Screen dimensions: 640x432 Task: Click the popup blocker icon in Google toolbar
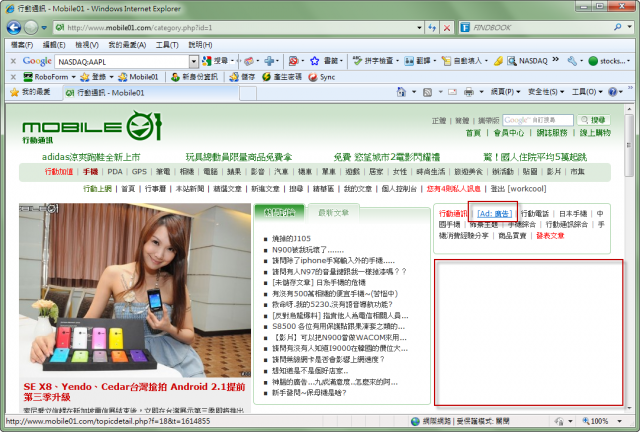(x=293, y=61)
